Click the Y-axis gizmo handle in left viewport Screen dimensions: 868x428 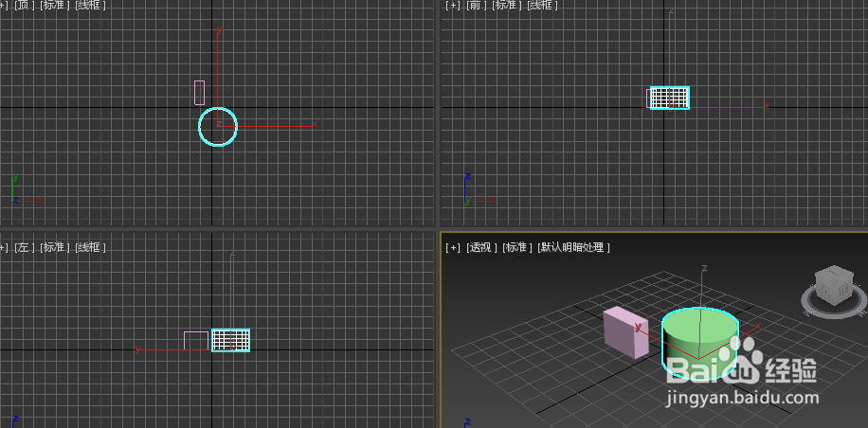click(137, 348)
